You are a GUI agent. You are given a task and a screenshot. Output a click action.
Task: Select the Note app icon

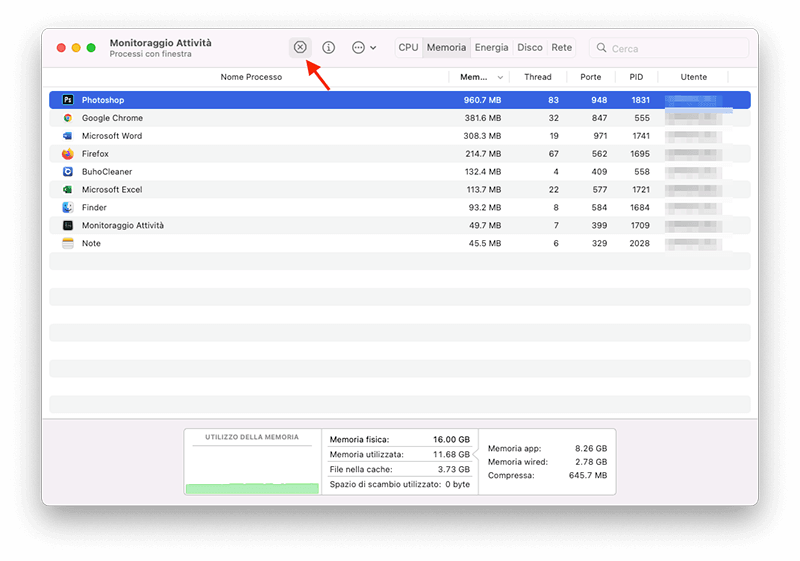pyautogui.click(x=68, y=243)
